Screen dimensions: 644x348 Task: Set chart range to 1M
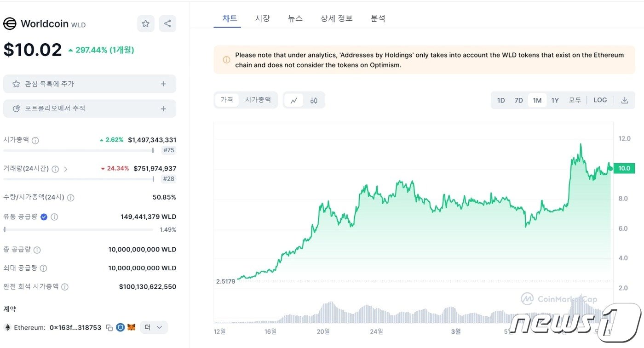tap(537, 100)
